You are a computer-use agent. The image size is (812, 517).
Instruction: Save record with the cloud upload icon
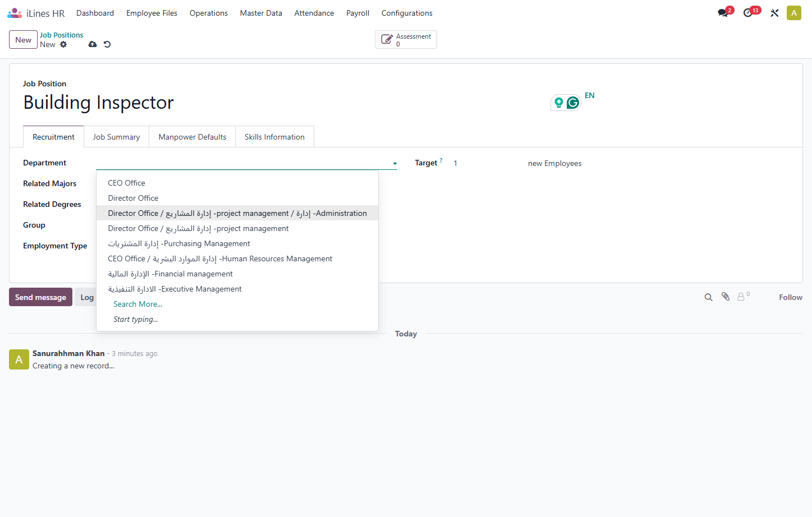(93, 44)
